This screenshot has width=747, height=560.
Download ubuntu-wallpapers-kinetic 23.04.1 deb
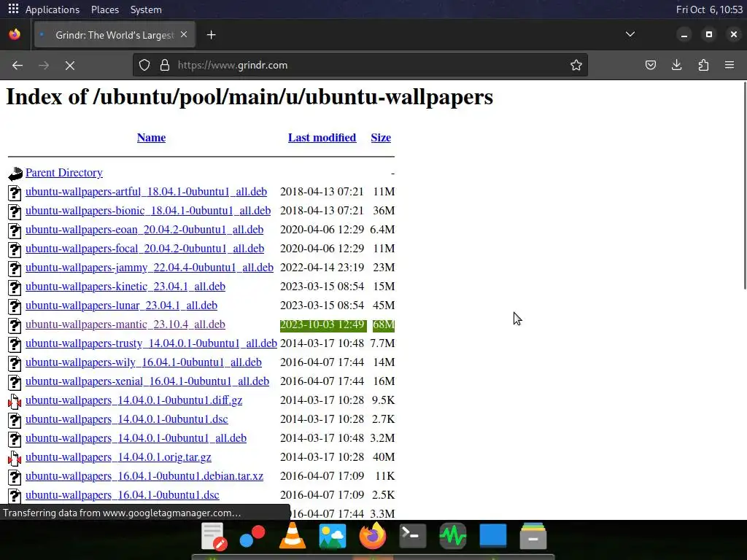(x=125, y=287)
